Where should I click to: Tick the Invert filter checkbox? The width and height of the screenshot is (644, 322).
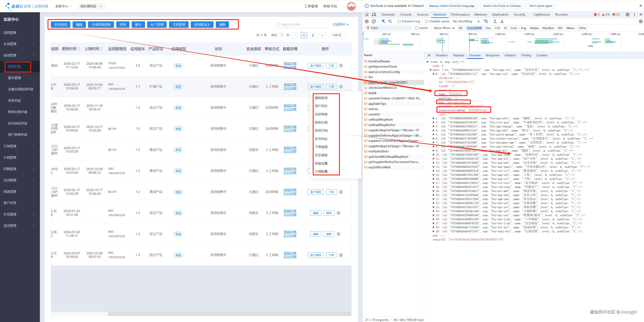click(417, 28)
